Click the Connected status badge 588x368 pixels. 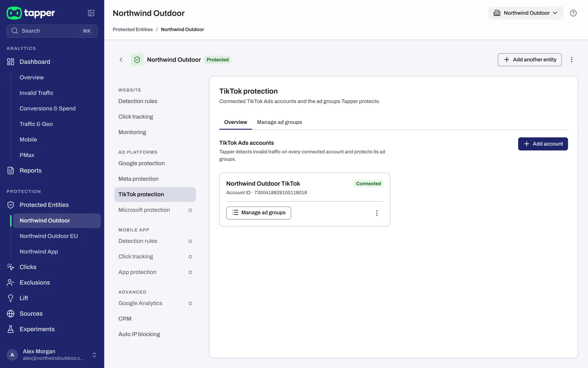pyautogui.click(x=368, y=184)
